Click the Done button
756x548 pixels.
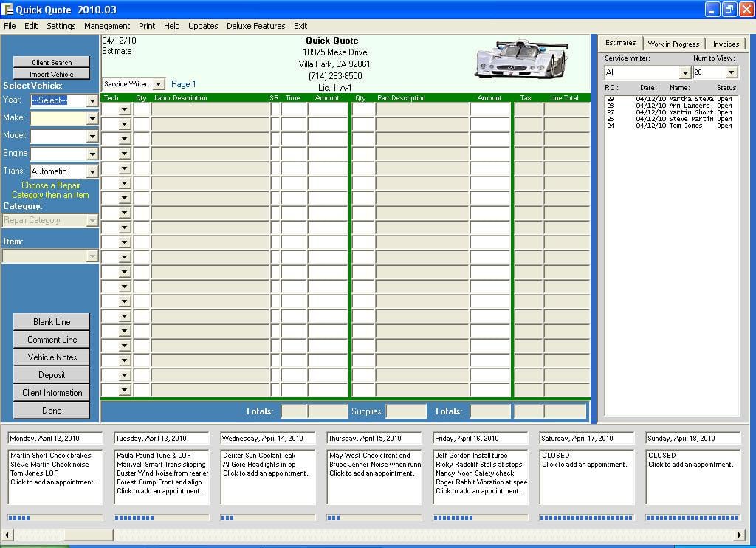pyautogui.click(x=52, y=411)
